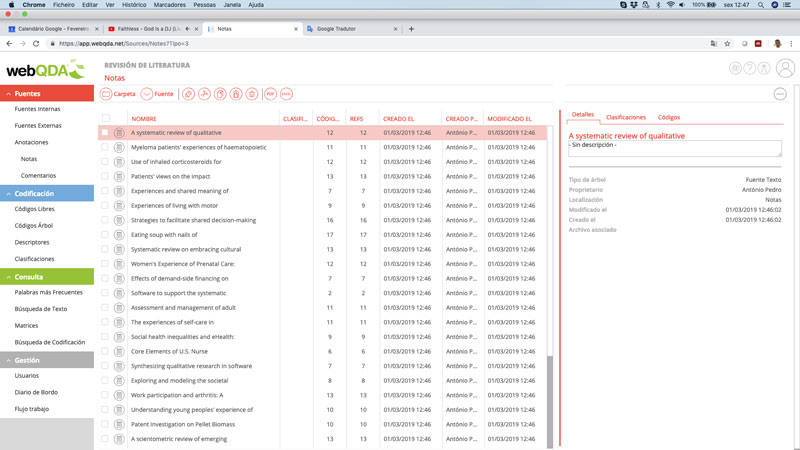Click document icon of Core Elements row

tap(119, 352)
